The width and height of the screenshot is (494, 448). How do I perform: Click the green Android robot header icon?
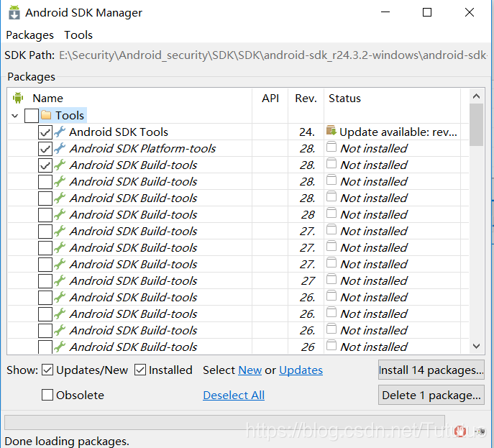point(18,98)
